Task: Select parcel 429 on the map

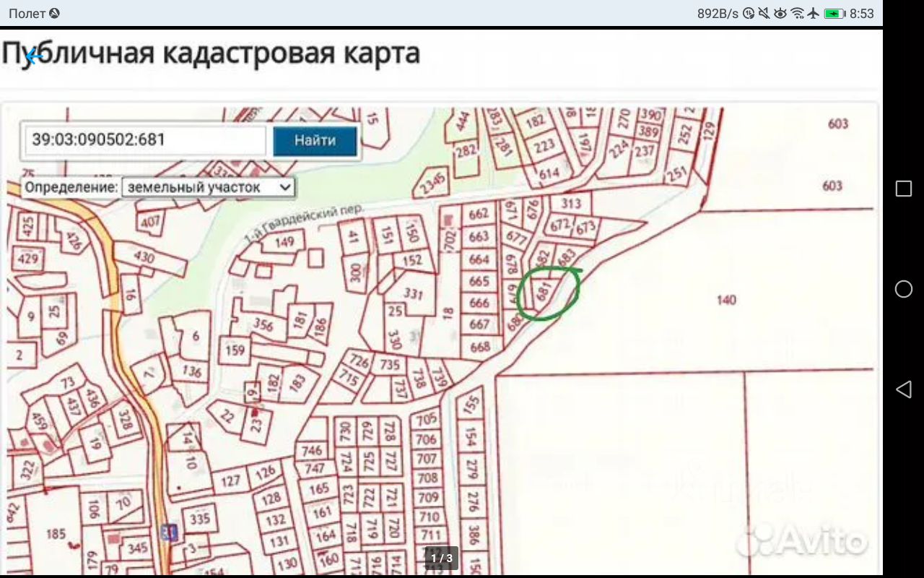Action: click(x=27, y=259)
